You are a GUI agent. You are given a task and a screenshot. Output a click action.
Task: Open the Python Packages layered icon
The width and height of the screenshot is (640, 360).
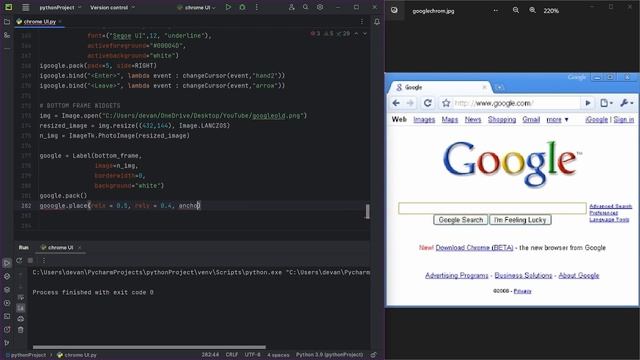[7, 290]
